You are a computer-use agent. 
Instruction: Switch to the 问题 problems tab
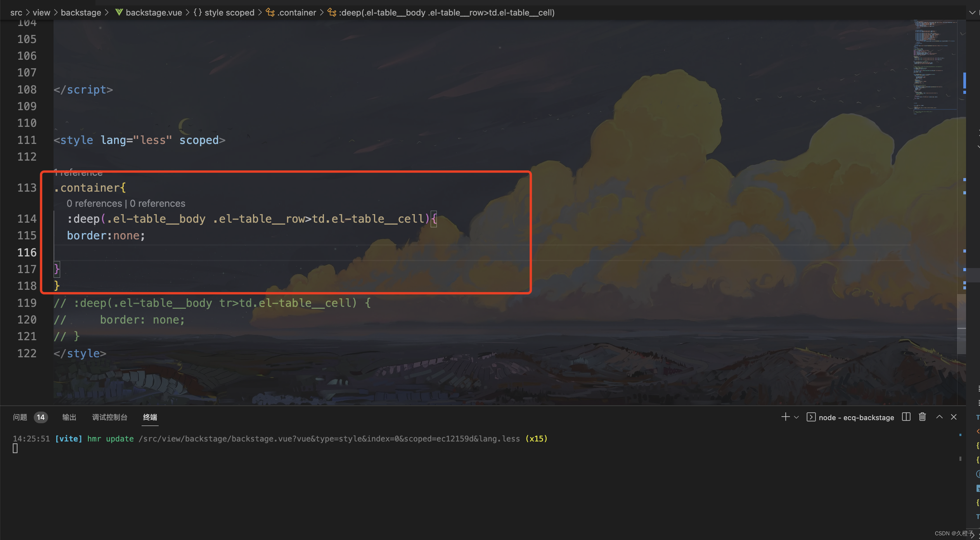[20, 417]
